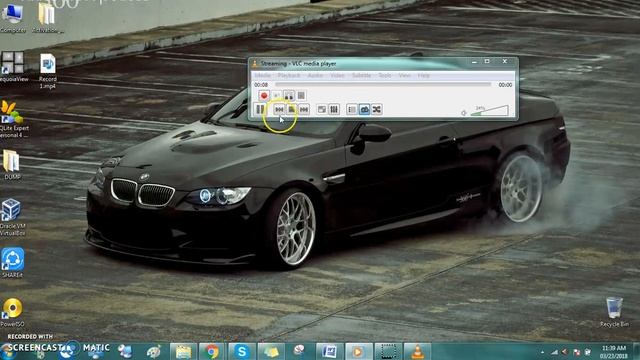This screenshot has height=360, width=640.
Task: Open the Media menu in VLC
Action: click(262, 76)
